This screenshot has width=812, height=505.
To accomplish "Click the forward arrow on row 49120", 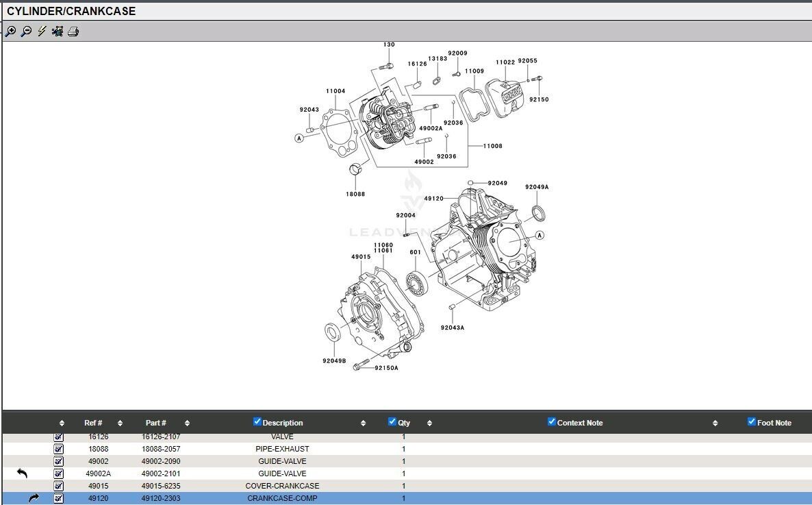I will (34, 498).
